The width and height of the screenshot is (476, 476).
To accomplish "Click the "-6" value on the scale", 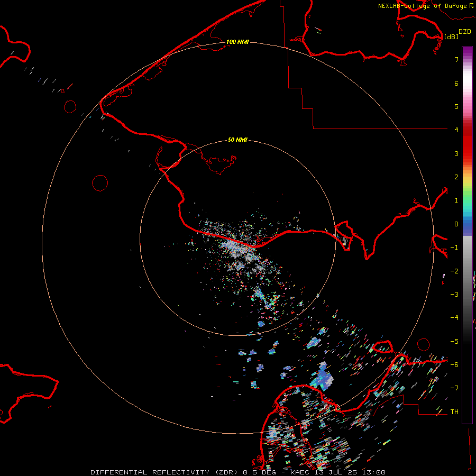I will (x=454, y=365).
